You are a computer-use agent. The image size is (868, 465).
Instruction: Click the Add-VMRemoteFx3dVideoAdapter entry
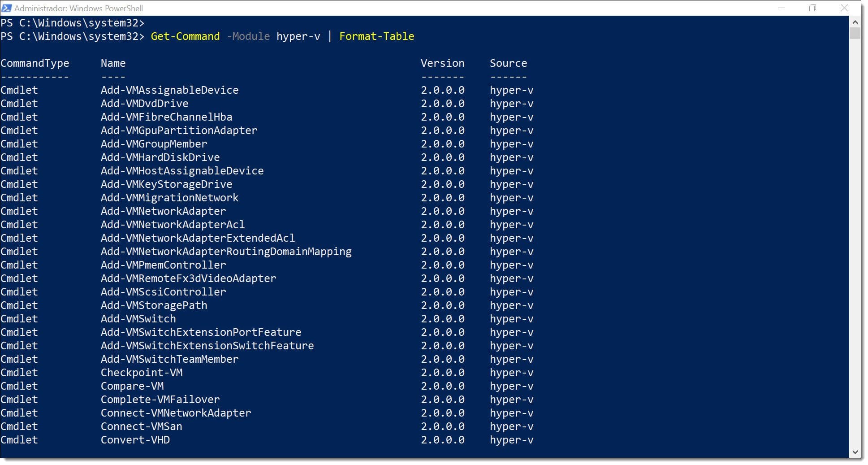[188, 278]
